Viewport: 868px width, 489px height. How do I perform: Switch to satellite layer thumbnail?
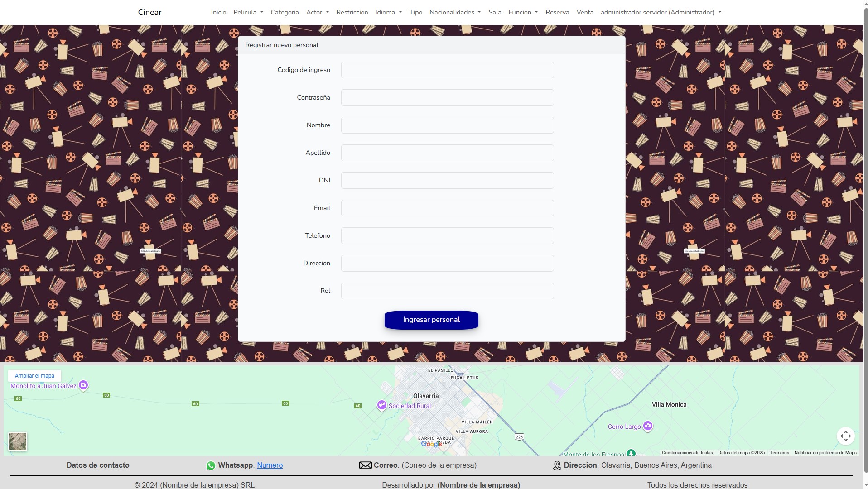pyautogui.click(x=18, y=441)
